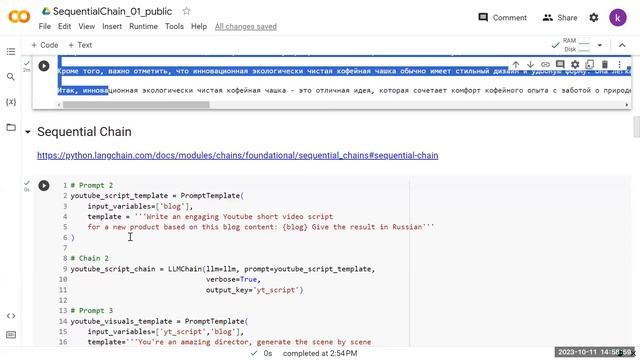This screenshot has height=360, width=640.
Task: Click the output_key='yt_script' code line
Action: point(254,290)
